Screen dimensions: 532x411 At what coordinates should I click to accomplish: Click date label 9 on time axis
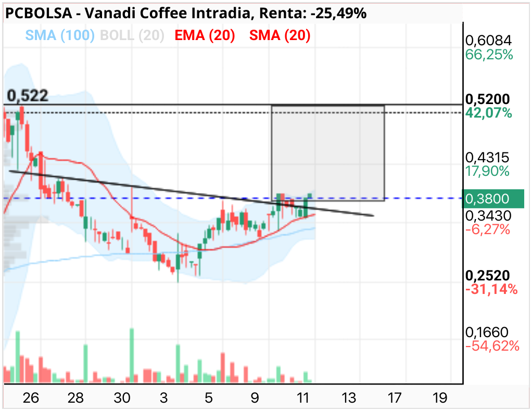tap(255, 398)
